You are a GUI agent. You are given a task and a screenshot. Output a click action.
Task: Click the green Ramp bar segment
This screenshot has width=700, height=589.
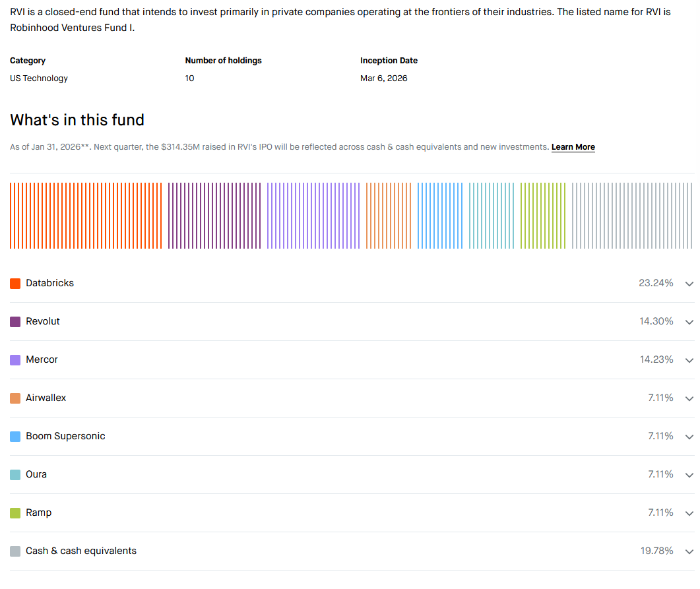tap(543, 216)
